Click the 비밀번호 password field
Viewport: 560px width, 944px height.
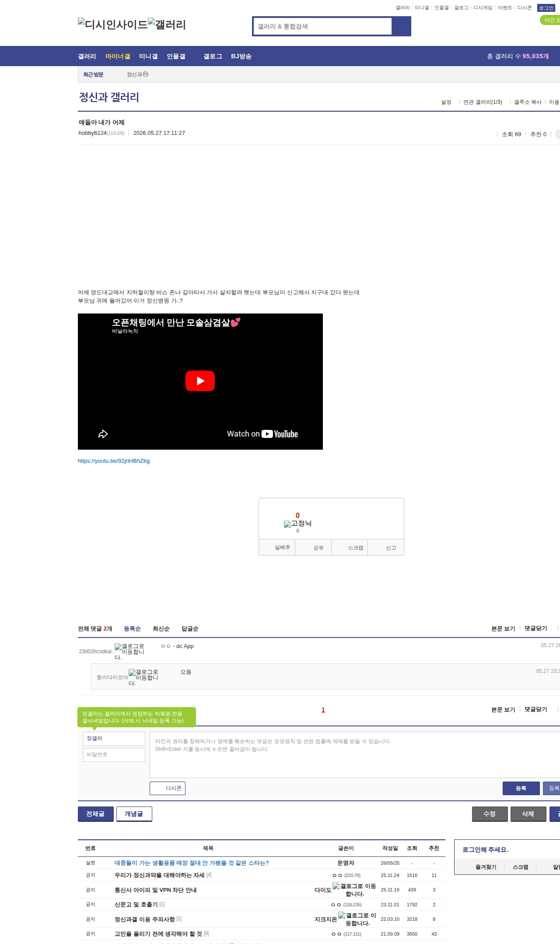point(114,755)
